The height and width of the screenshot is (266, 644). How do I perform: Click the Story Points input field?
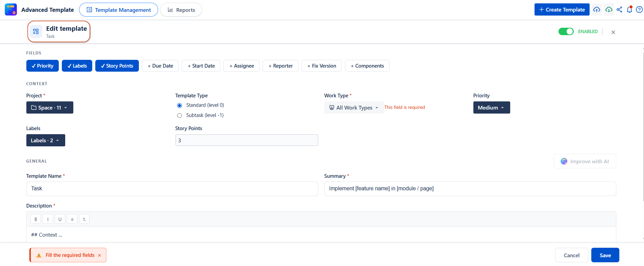coord(247,140)
